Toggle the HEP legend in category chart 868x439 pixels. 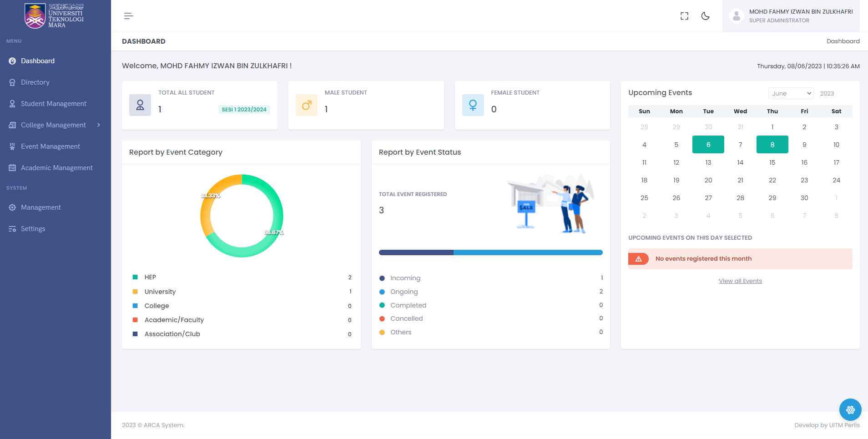(150, 277)
